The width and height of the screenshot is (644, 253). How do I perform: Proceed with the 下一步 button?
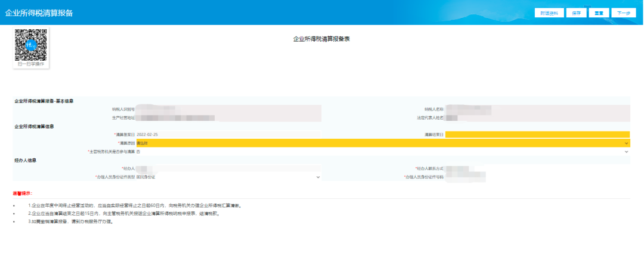pos(623,13)
